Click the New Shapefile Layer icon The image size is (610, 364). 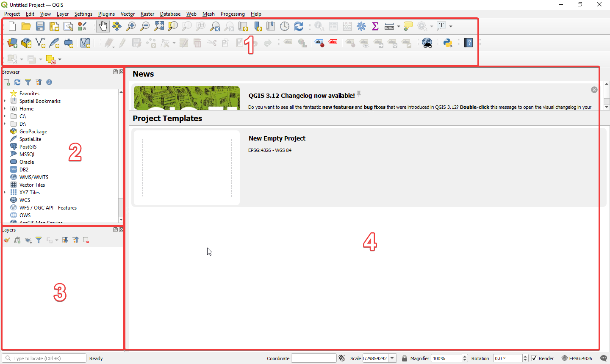tap(40, 43)
